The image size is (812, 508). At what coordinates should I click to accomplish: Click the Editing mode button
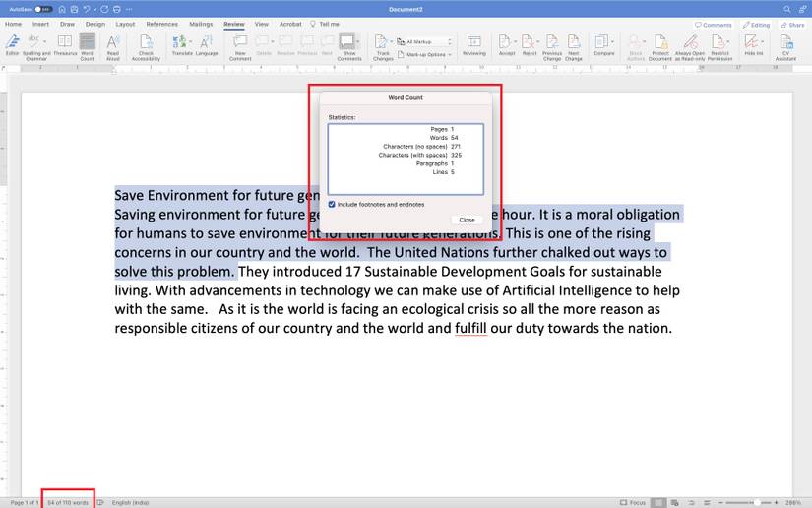point(756,25)
